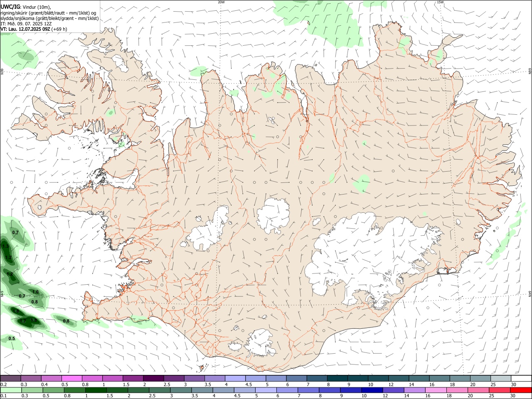Viewport: 532px width, 399px height.
Task: Click the UWC/IG title text
Action: pos(10,7)
